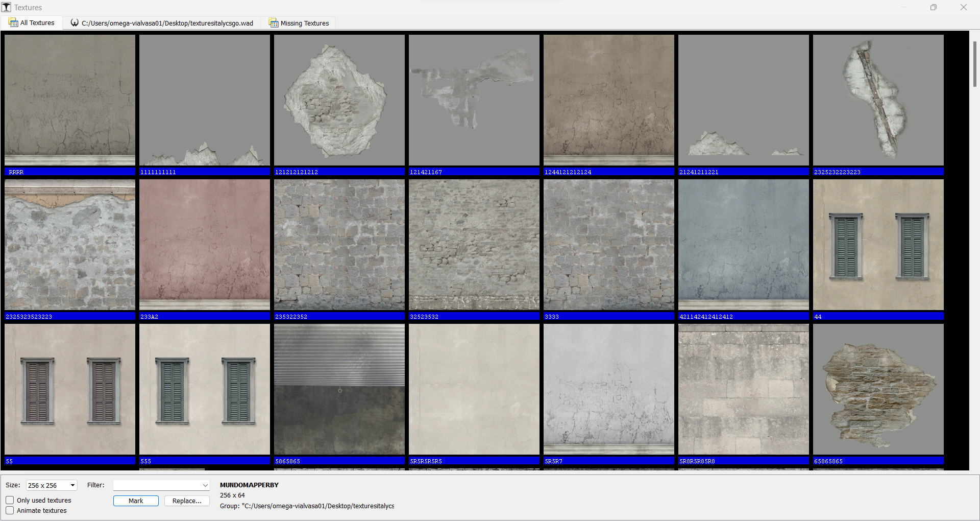Select brown wall texture 1244121212124
Screen dimensions: 980x521
[x=609, y=100]
